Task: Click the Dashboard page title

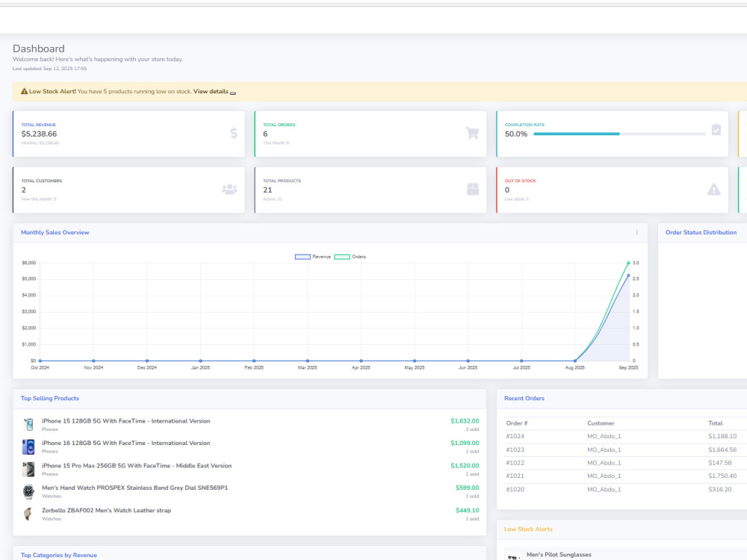Action: click(39, 49)
